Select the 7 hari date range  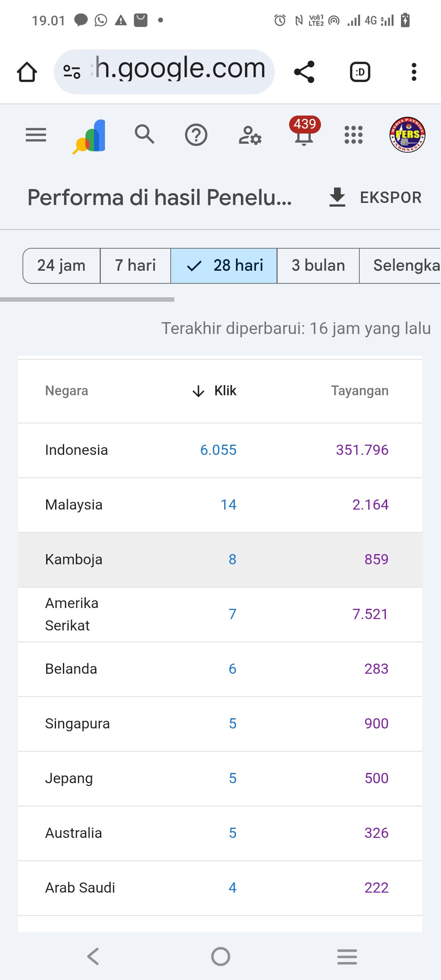tap(135, 265)
